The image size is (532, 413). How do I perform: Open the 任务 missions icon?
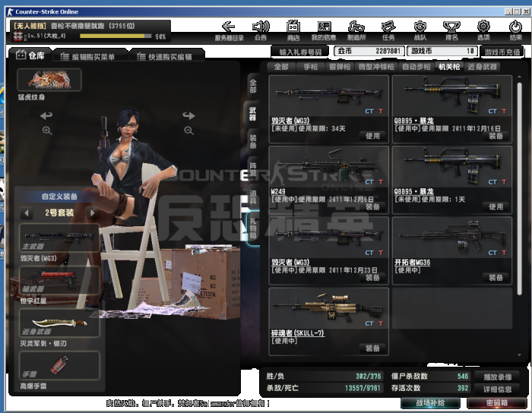[x=388, y=27]
